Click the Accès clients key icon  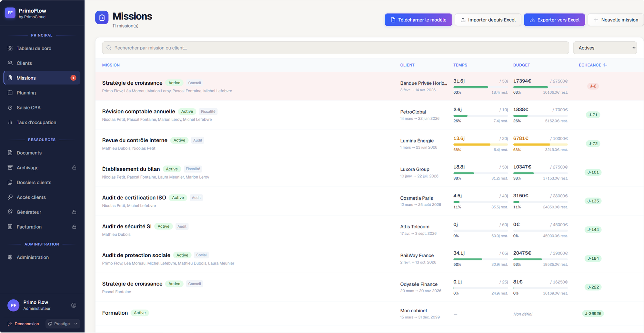click(10, 197)
